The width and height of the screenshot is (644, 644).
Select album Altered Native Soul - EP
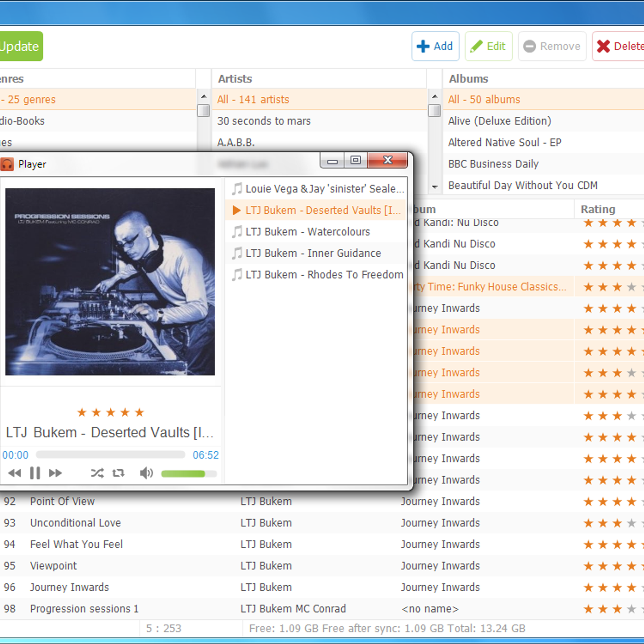543,142
